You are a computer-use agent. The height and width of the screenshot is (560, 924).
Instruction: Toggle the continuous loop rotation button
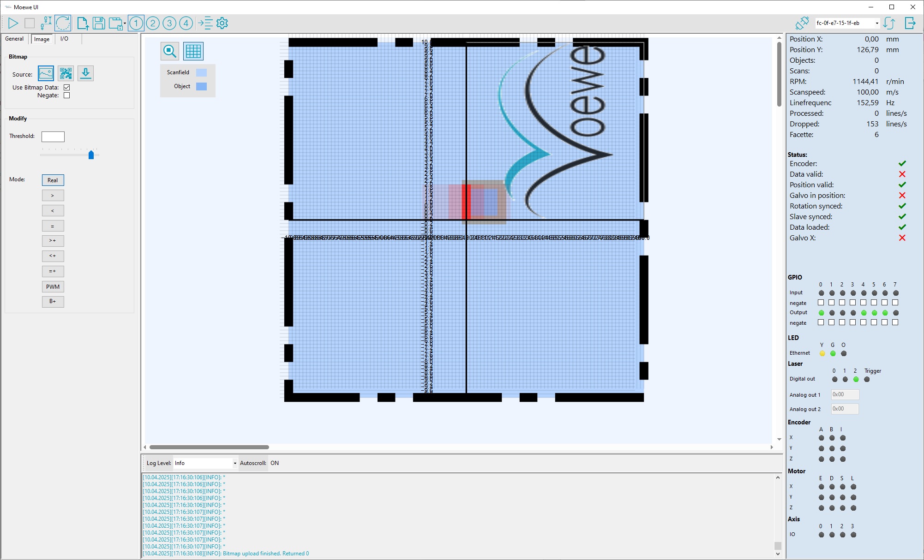point(63,23)
